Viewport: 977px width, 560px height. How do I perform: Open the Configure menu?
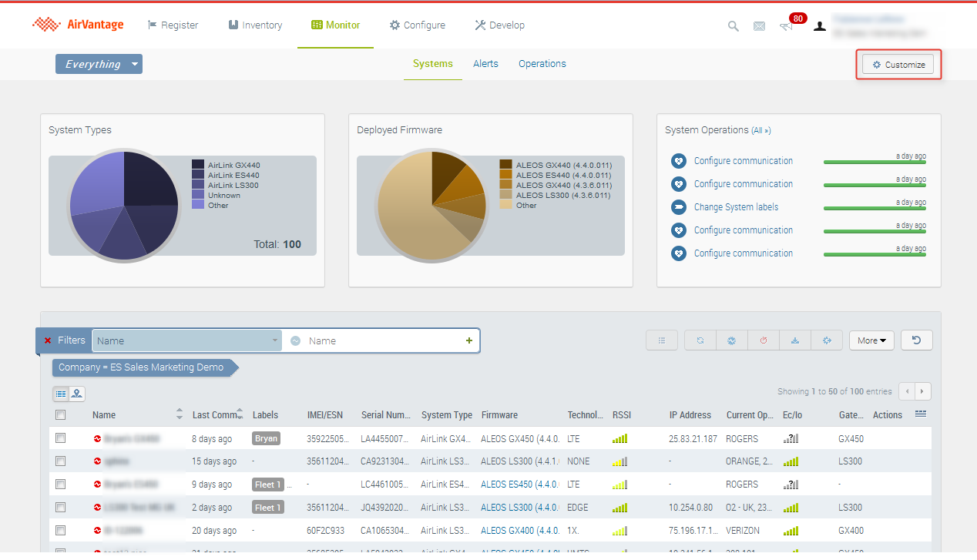[x=417, y=25]
